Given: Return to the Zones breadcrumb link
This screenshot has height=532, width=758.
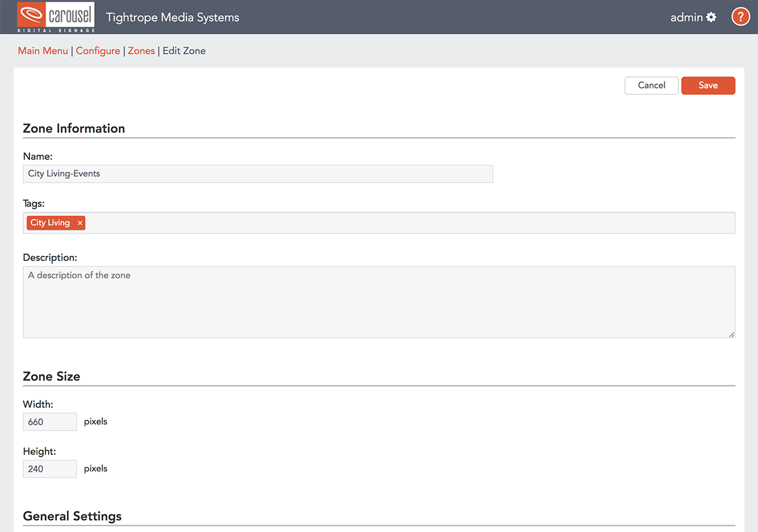Looking at the screenshot, I should [141, 51].
